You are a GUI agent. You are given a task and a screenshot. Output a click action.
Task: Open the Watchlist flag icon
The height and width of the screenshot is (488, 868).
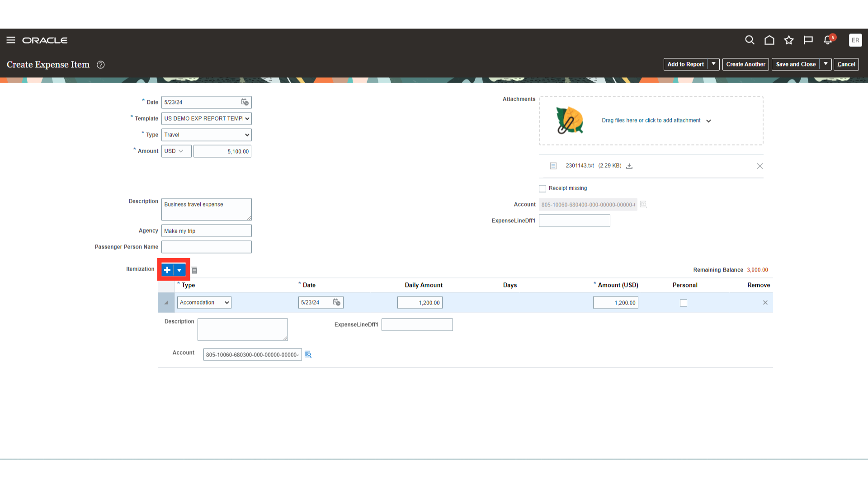(x=808, y=40)
